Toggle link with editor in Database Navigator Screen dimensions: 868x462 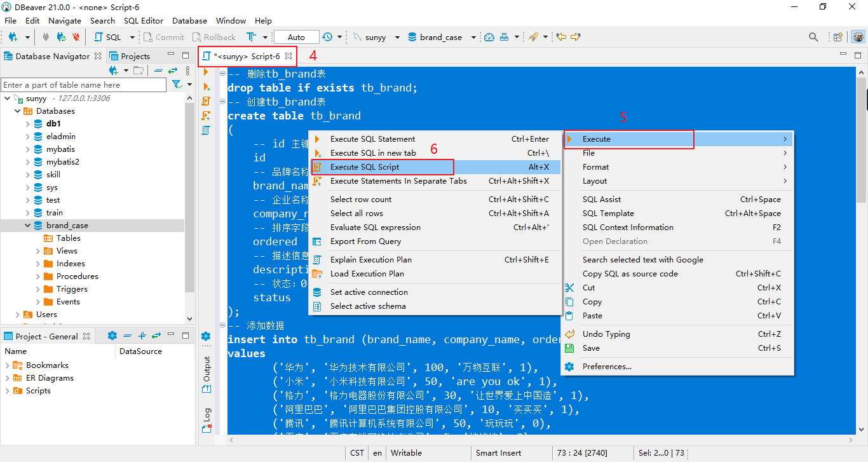point(172,71)
